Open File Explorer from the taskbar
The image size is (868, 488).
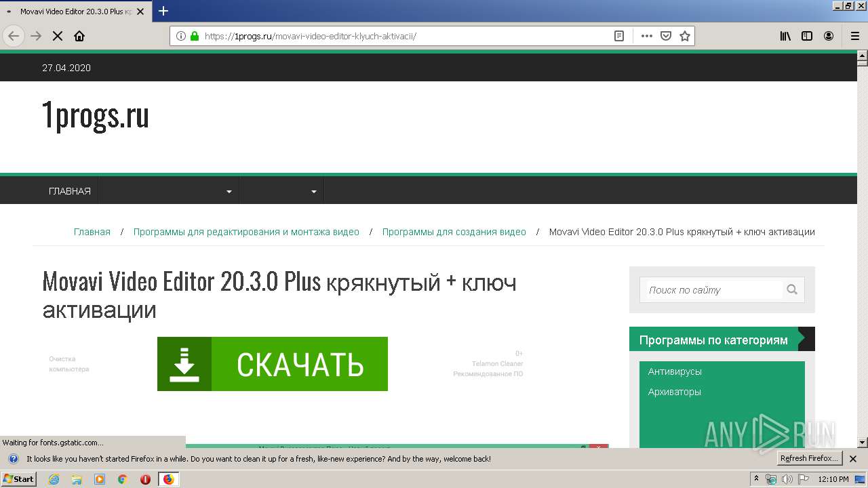(77, 479)
